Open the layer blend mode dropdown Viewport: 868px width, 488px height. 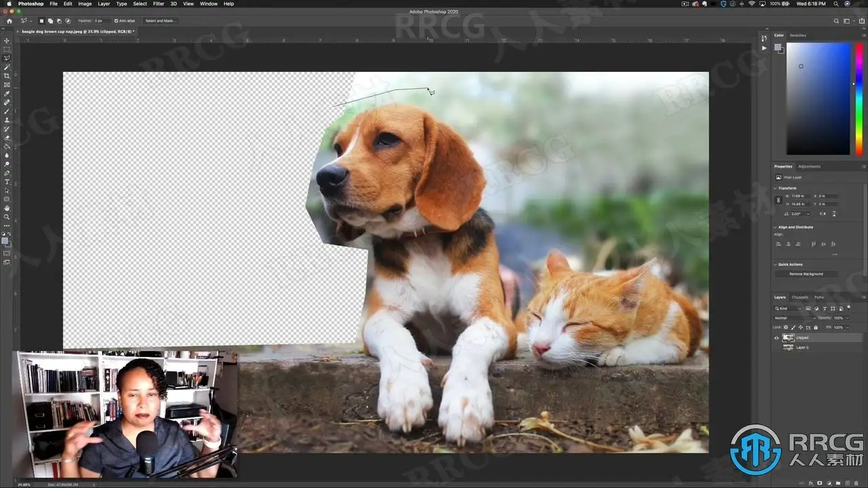(x=793, y=318)
